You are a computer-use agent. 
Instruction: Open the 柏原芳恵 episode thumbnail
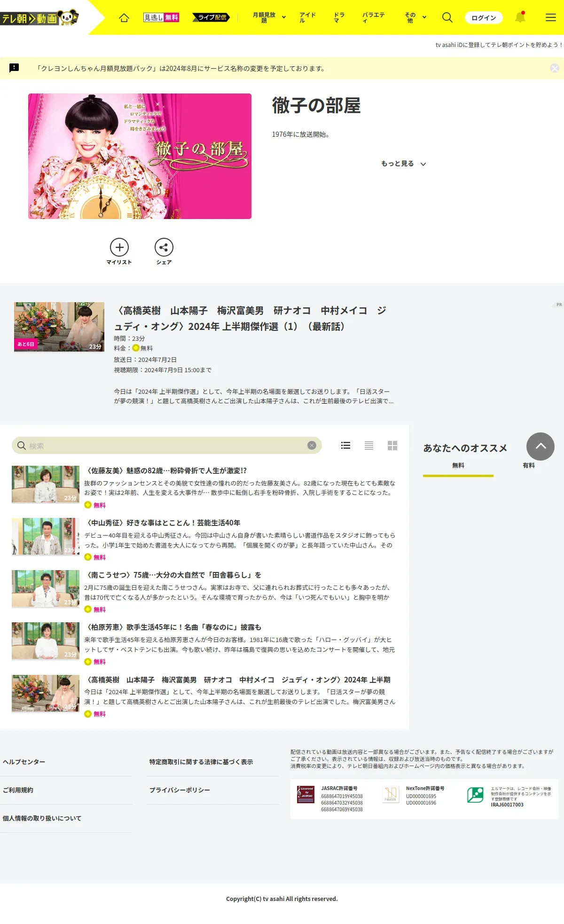coord(46,641)
